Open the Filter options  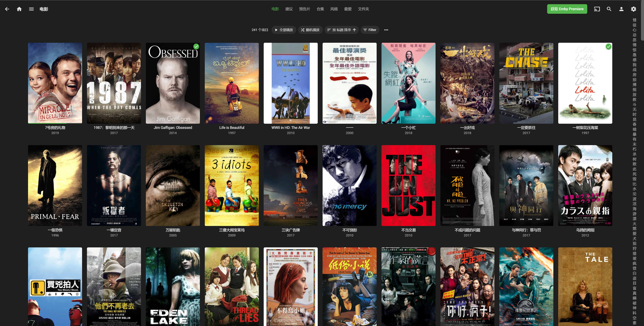[370, 30]
